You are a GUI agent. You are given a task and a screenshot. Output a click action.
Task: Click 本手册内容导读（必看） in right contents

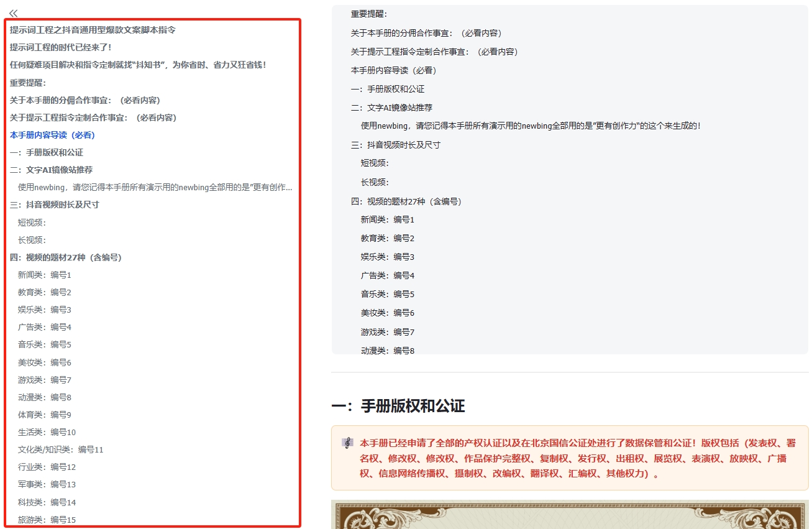[x=393, y=70]
